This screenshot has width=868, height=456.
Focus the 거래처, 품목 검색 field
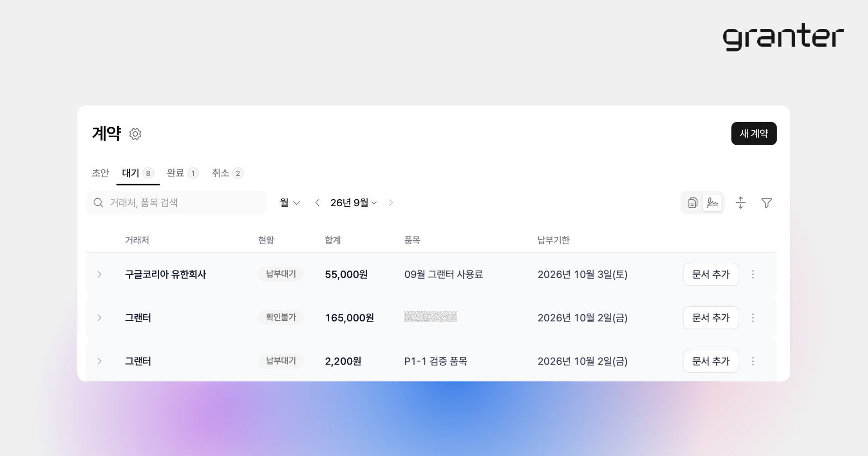pyautogui.click(x=176, y=203)
